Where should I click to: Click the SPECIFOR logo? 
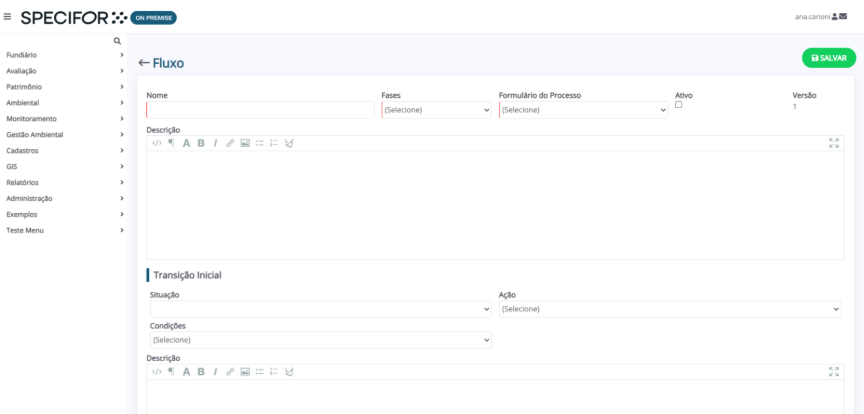coord(74,18)
